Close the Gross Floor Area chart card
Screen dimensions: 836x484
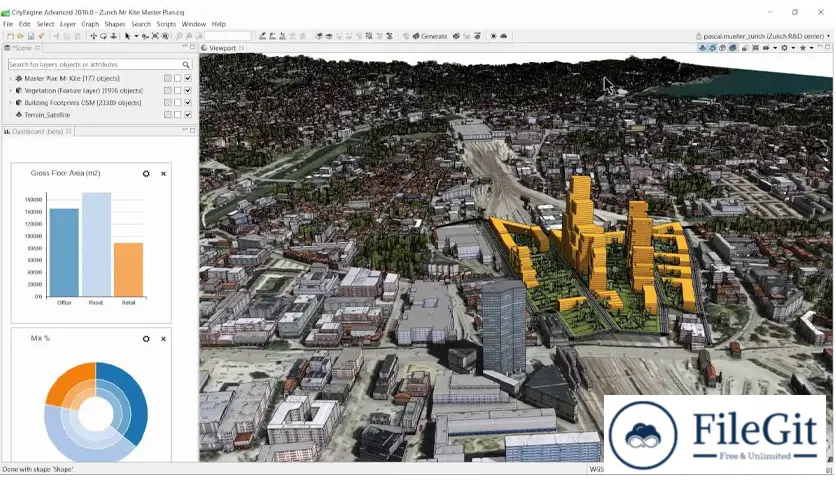pos(163,174)
